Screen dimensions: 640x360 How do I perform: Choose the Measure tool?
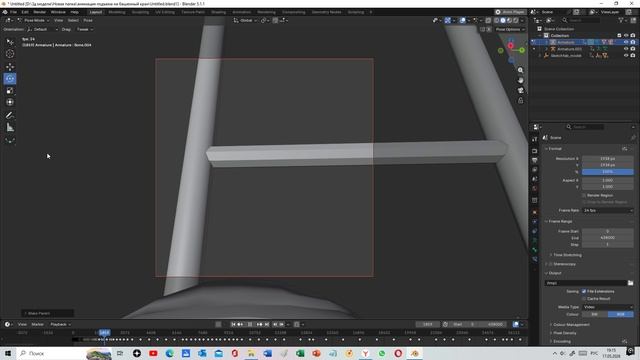tap(10, 127)
